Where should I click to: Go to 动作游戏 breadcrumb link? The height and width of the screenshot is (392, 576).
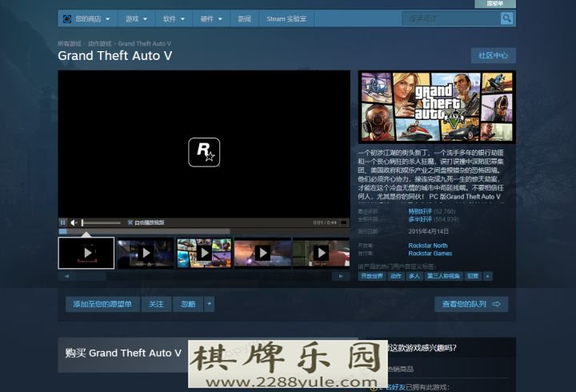pyautogui.click(x=99, y=44)
